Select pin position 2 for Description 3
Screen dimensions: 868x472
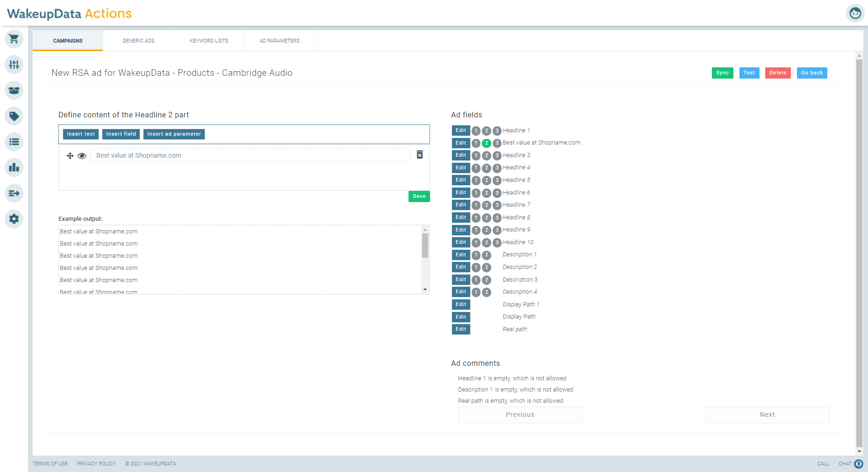(x=487, y=280)
